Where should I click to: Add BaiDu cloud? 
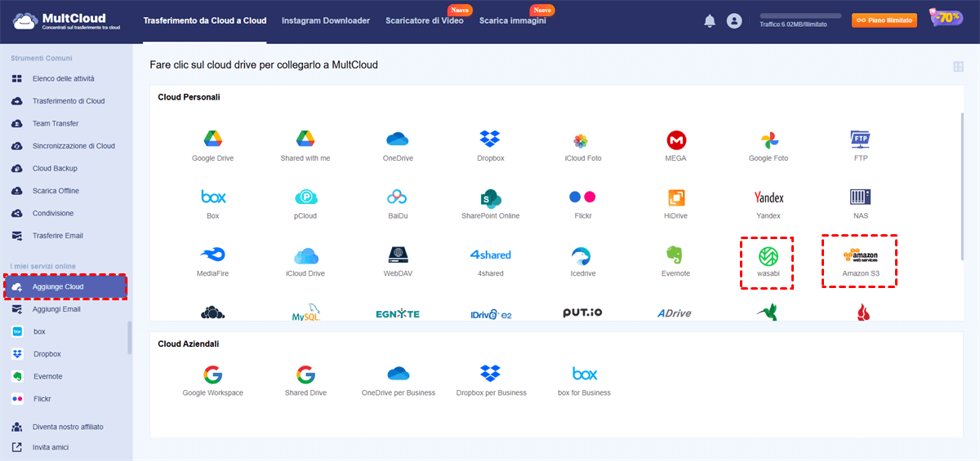397,204
